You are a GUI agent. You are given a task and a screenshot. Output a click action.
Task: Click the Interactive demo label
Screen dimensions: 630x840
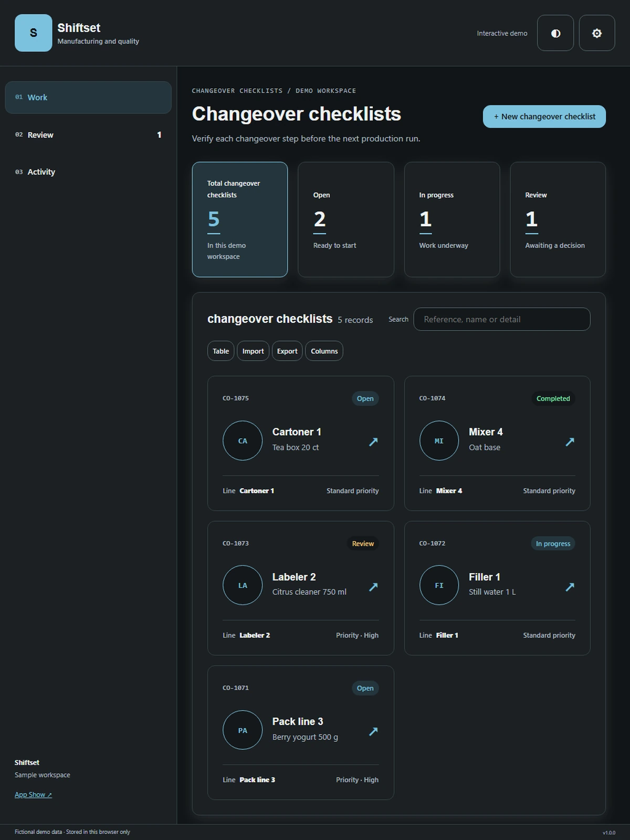[502, 33]
